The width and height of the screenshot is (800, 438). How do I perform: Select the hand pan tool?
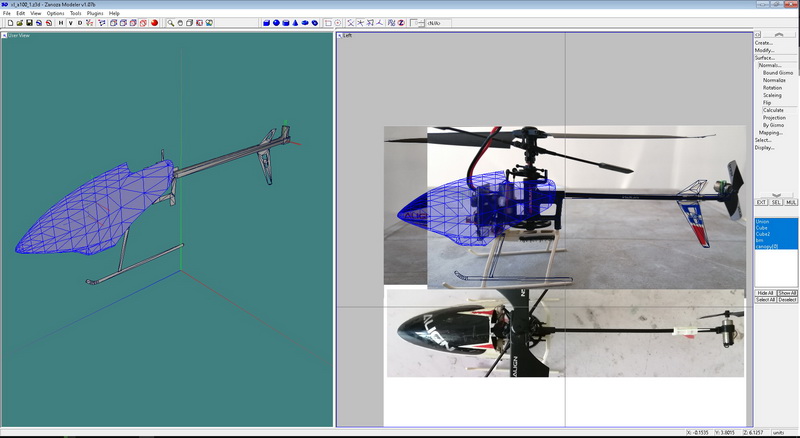[180, 23]
